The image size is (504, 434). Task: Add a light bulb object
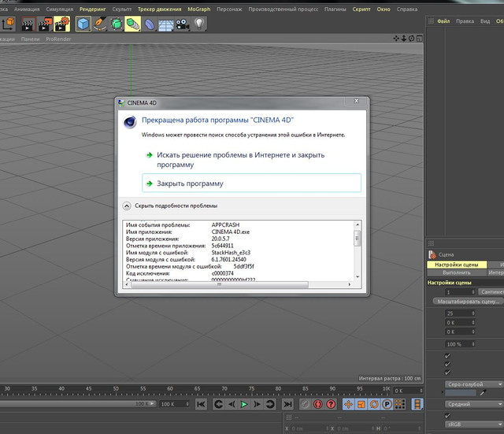click(x=199, y=24)
